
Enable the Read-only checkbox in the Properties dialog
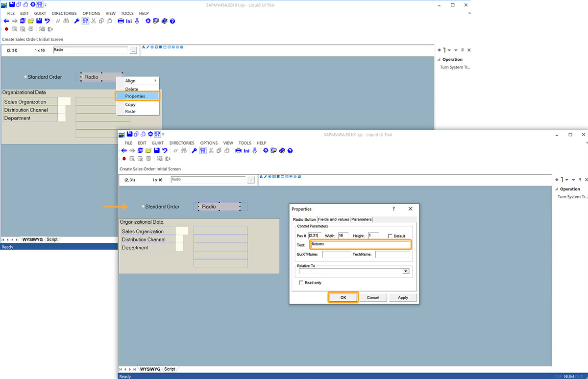coord(301,283)
